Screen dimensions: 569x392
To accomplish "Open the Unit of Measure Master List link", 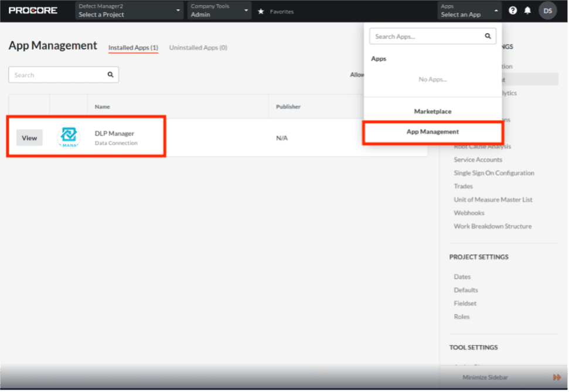I will (x=493, y=200).
